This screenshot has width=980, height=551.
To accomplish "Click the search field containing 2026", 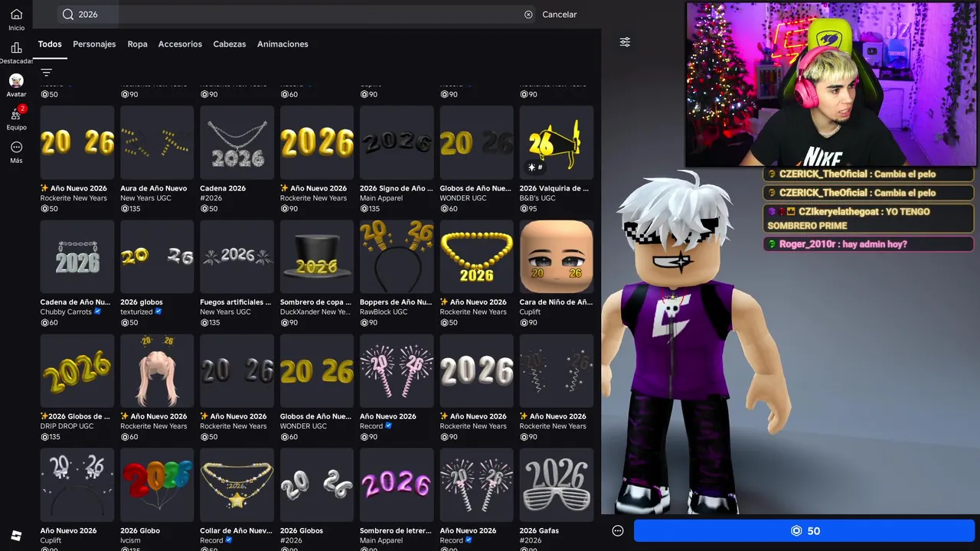I will click(x=297, y=15).
